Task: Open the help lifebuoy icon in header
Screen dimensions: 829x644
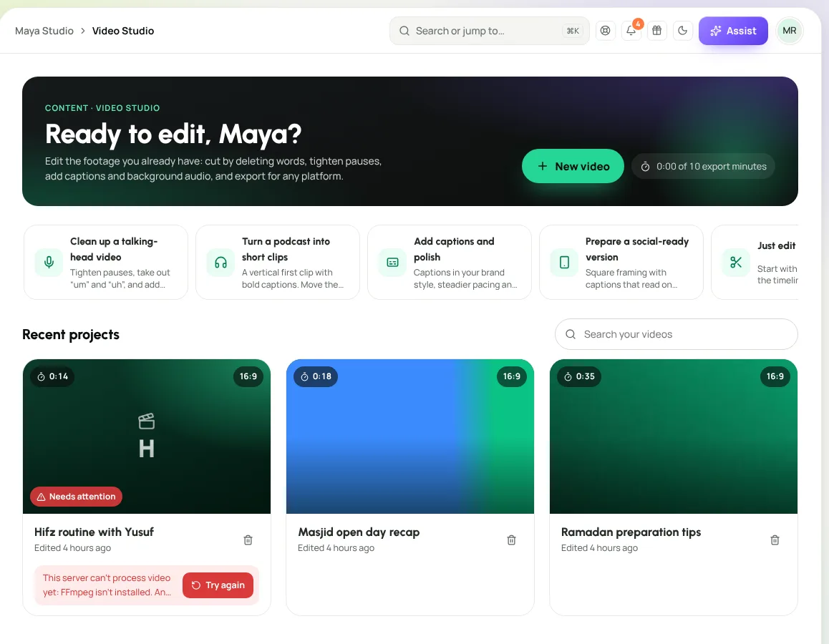Action: (x=606, y=31)
